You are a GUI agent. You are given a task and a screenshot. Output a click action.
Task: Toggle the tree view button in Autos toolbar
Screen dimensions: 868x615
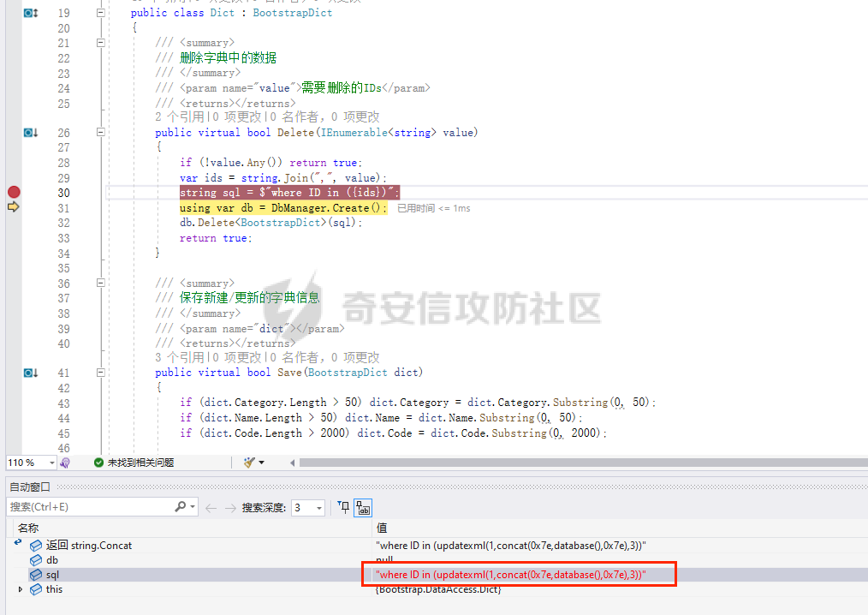(363, 507)
